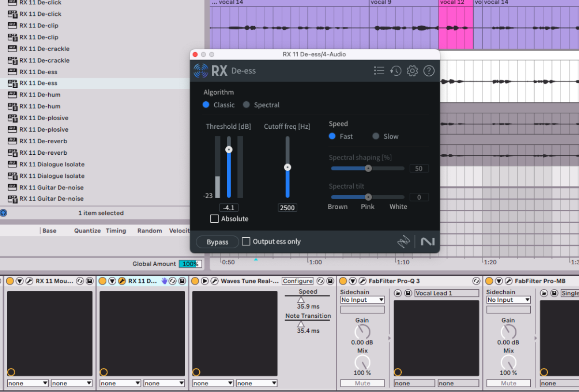Viewport: 579px width, 392px height.
Task: Open the RX De-ess help question mark
Action: [x=429, y=71]
